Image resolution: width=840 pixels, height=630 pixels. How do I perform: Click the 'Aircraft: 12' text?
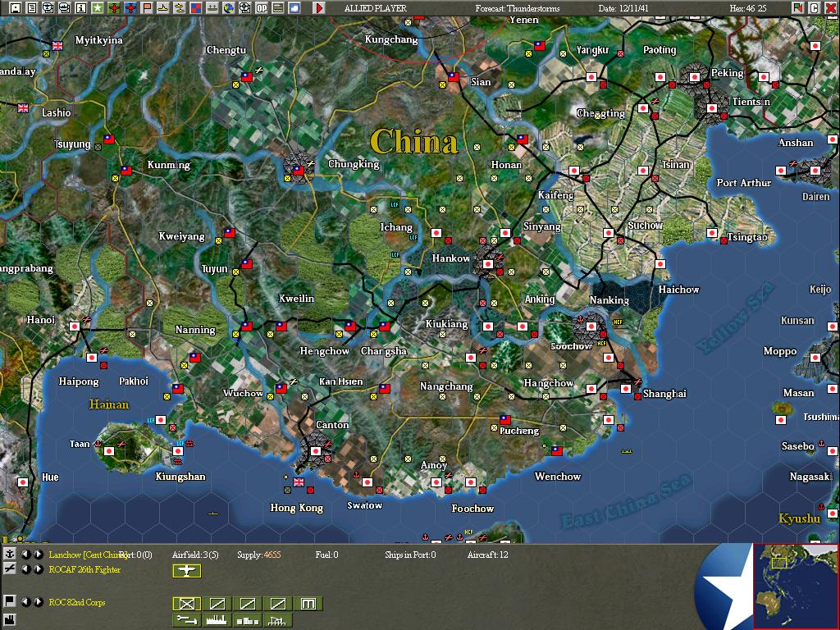click(487, 555)
